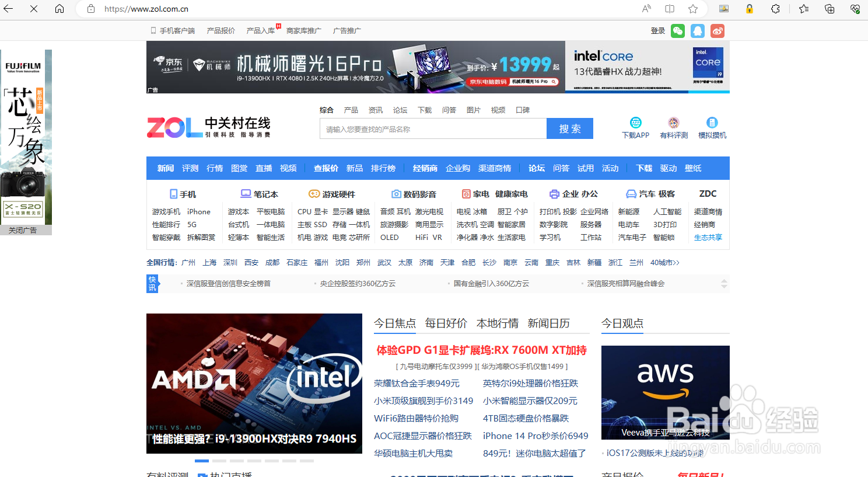Screen dimensions: 868x477
Task: Click the site lock icon in address bar
Action: [x=90, y=9]
